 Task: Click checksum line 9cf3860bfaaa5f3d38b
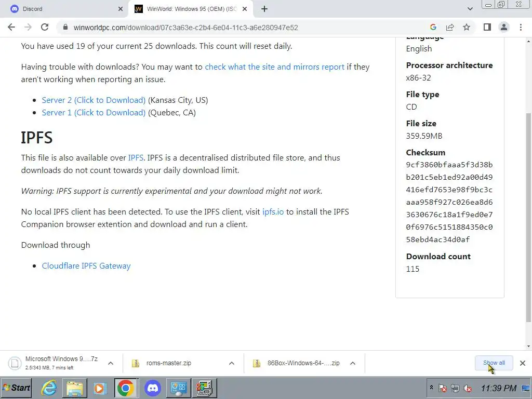pyautogui.click(x=449, y=165)
